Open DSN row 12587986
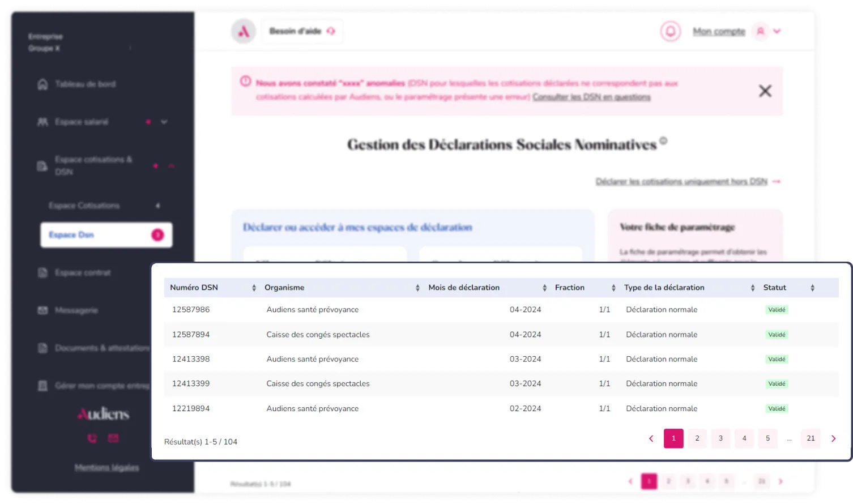The image size is (853, 504). (191, 310)
